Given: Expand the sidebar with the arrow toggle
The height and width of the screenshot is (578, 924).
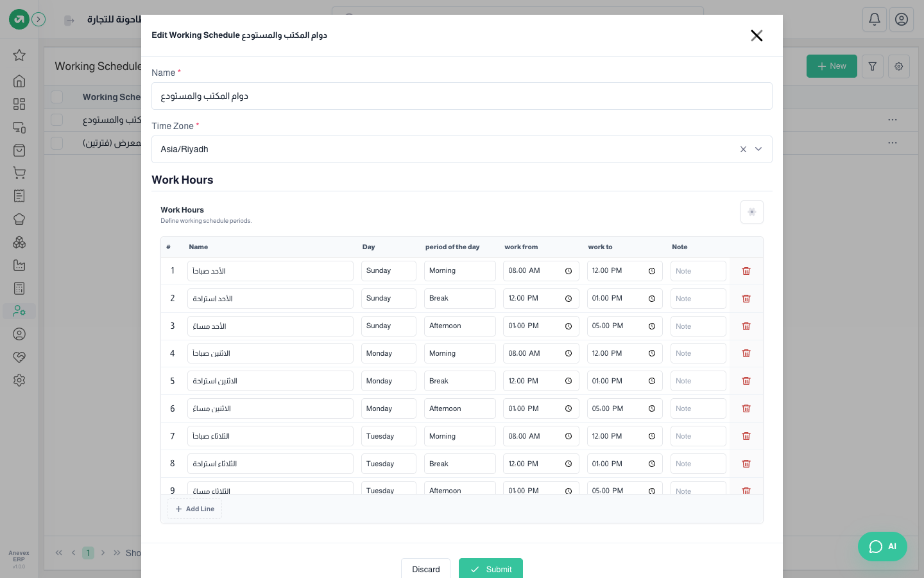Looking at the screenshot, I should [38, 19].
